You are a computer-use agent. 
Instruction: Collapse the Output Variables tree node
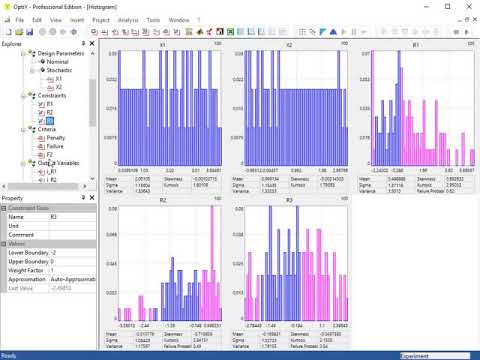click(x=24, y=163)
